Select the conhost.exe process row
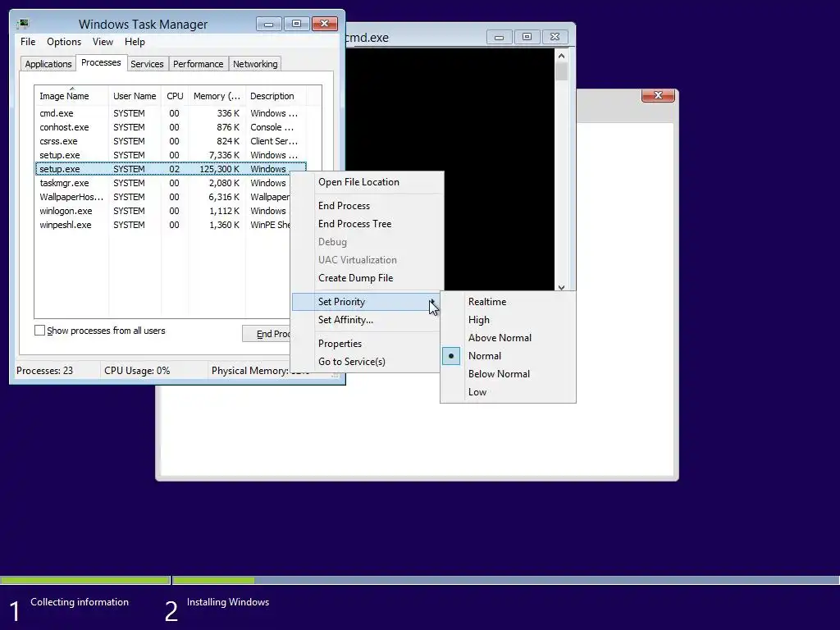The image size is (840, 630). tap(171, 127)
